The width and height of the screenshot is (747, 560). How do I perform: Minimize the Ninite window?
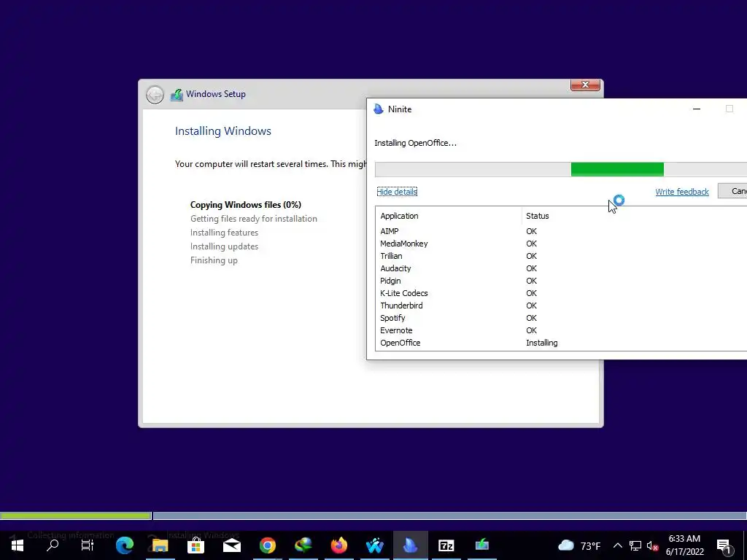tap(697, 109)
